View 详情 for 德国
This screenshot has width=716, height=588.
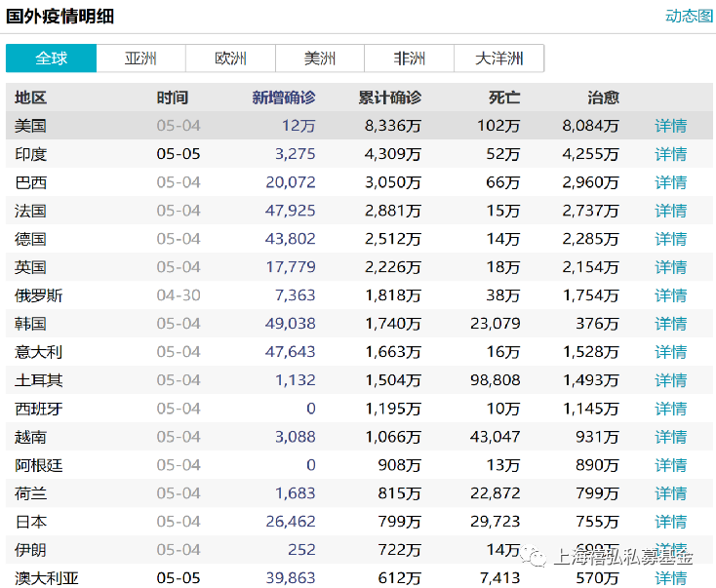[671, 239]
